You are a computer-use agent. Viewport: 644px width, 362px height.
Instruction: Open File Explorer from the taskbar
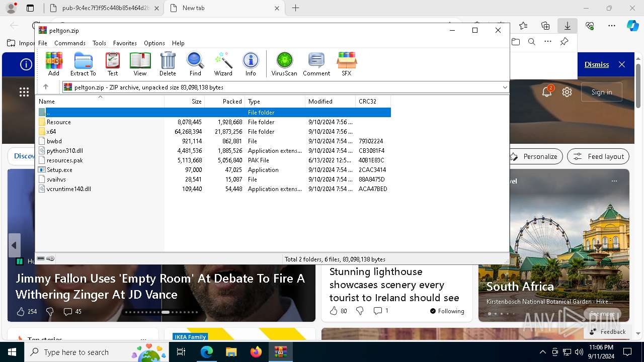(231, 352)
